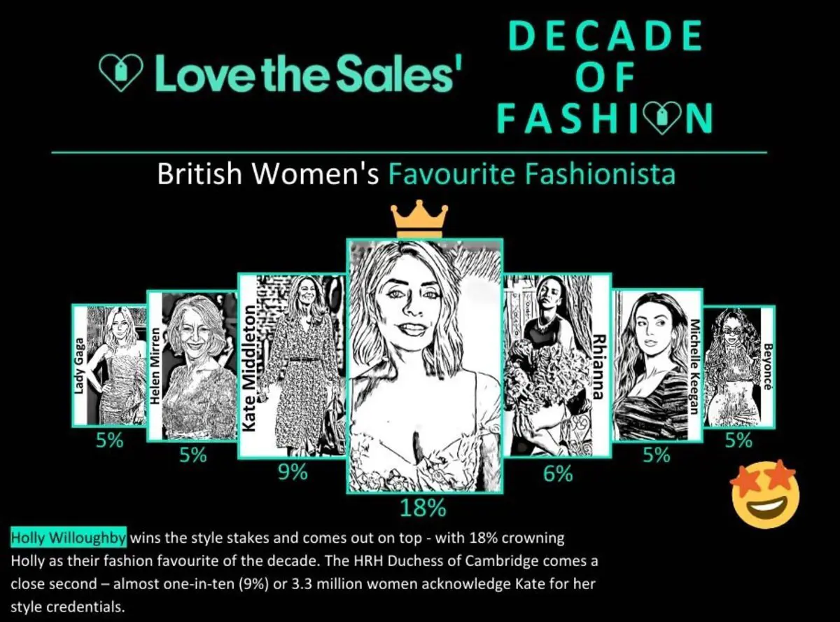Click the 6% label under Rhianna

coord(558,474)
